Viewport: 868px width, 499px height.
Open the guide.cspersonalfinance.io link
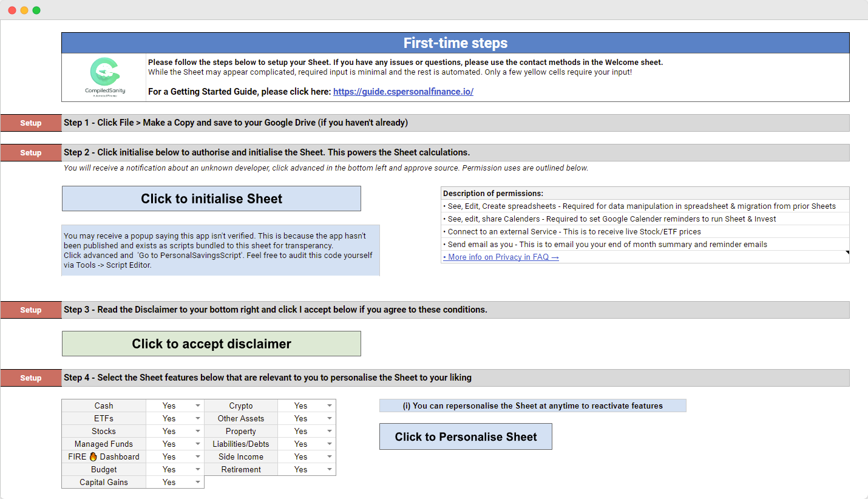point(403,92)
